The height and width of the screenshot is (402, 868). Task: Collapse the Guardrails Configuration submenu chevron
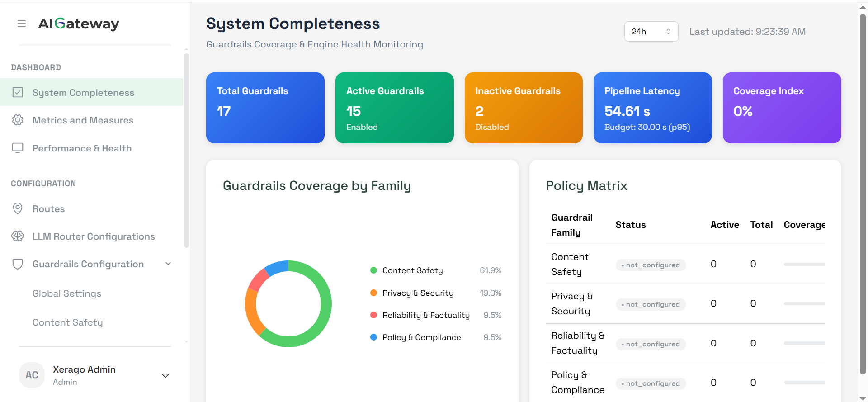point(168,264)
